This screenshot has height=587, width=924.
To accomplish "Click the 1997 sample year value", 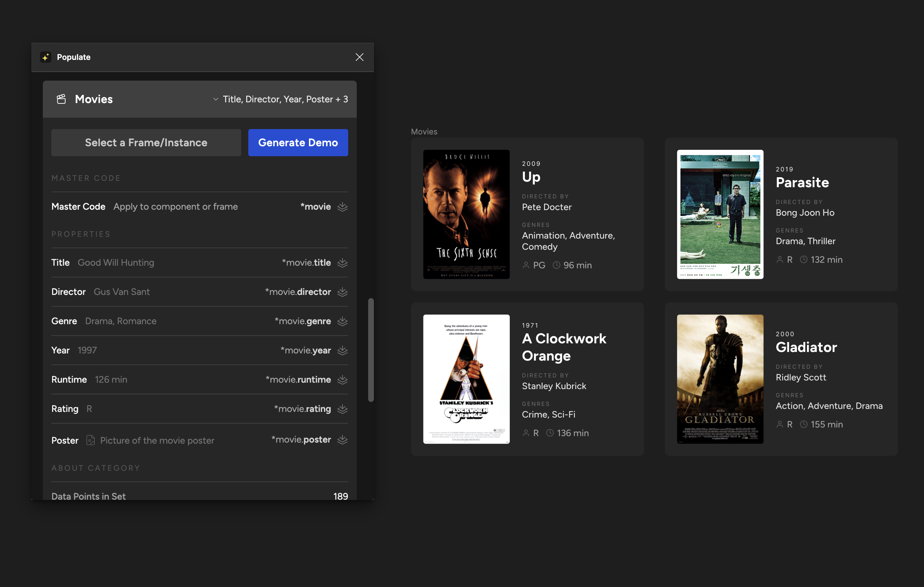I will coord(87,350).
